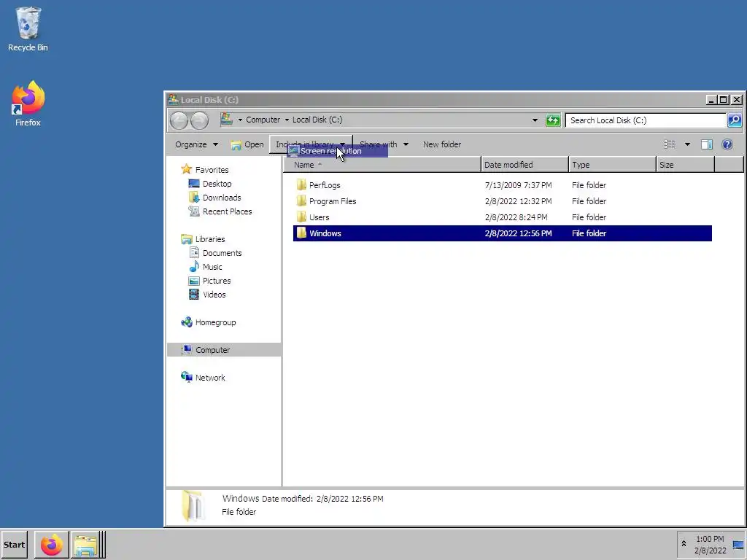This screenshot has height=560, width=747.
Task: Click the large folder thumbnail in details pane
Action: click(193, 506)
